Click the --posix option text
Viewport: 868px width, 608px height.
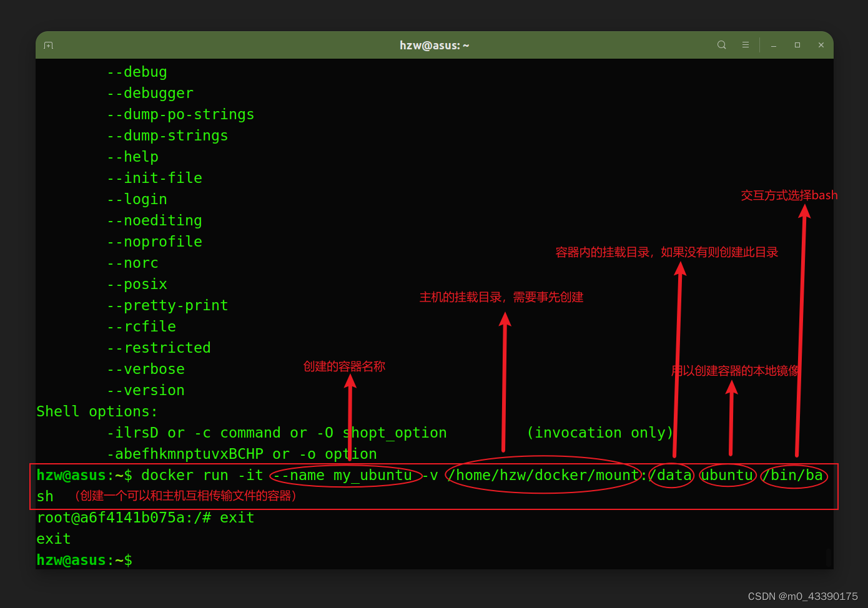coord(137,284)
